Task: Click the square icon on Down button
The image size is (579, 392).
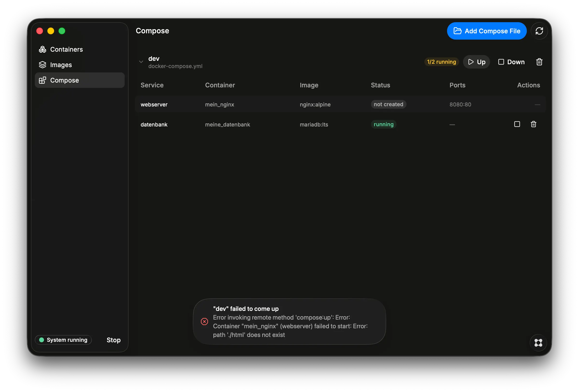Action: coord(501,62)
